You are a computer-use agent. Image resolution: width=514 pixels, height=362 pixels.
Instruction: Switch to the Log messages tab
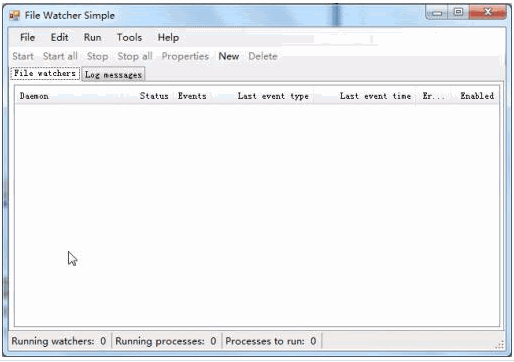coord(113,74)
